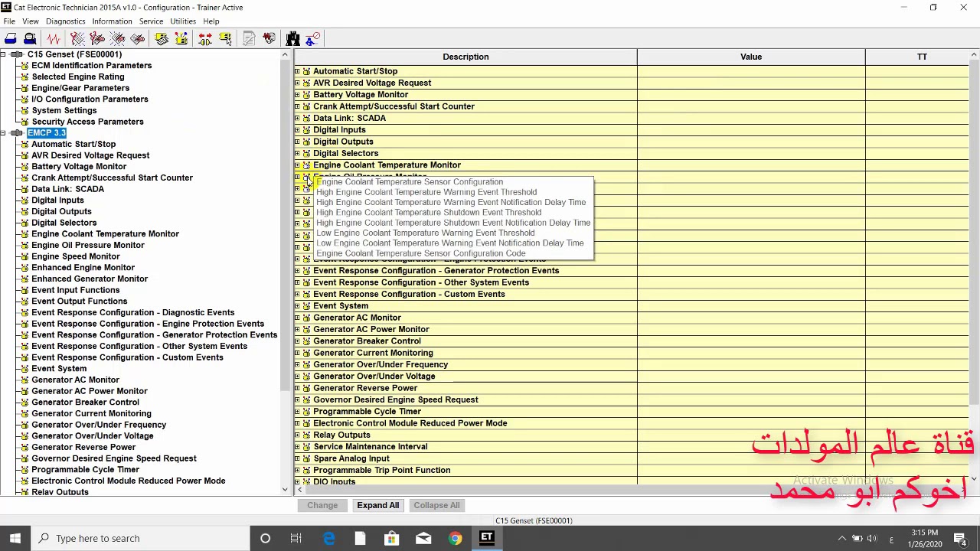Click the red arrows connect/disconnect icon

pos(205,39)
